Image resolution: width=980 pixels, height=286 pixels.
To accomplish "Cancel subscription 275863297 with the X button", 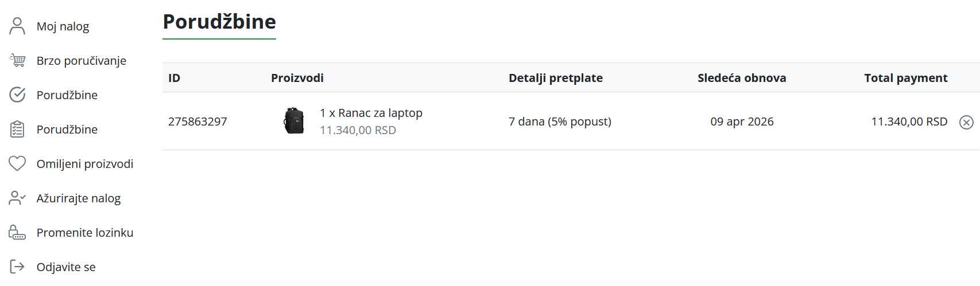I will click(x=966, y=122).
